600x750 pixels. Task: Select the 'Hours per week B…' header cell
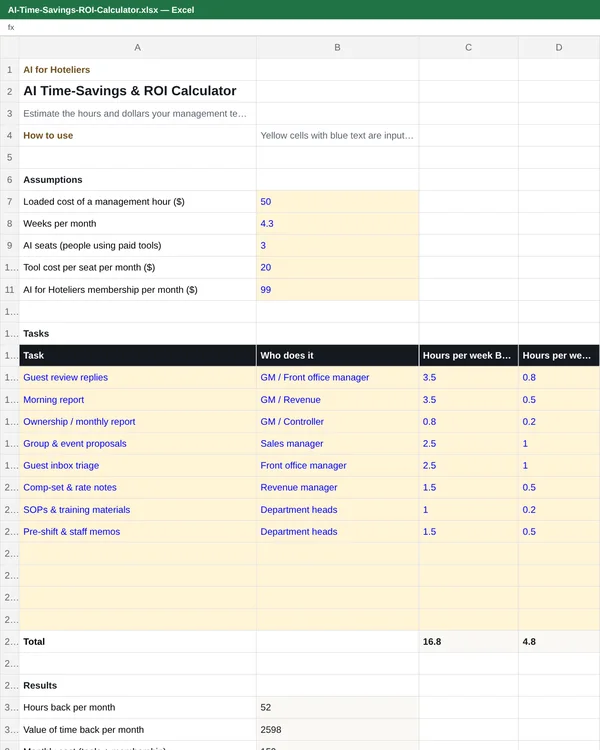point(468,355)
